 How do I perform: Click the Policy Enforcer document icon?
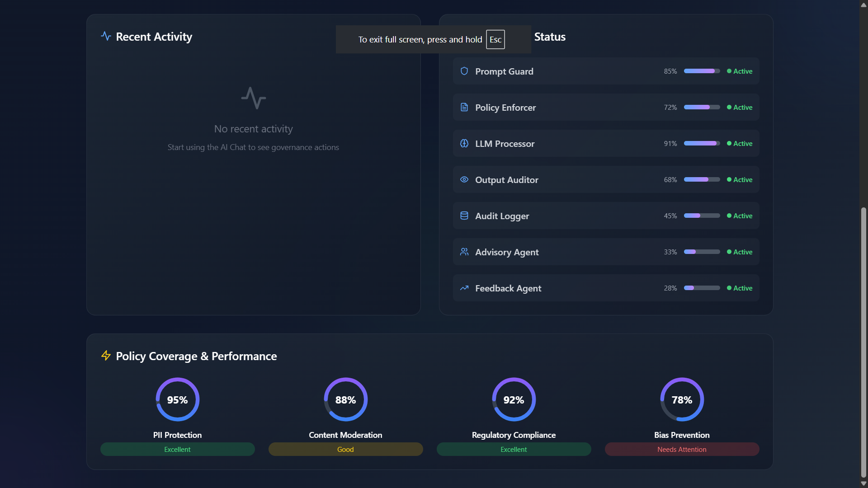[464, 107]
